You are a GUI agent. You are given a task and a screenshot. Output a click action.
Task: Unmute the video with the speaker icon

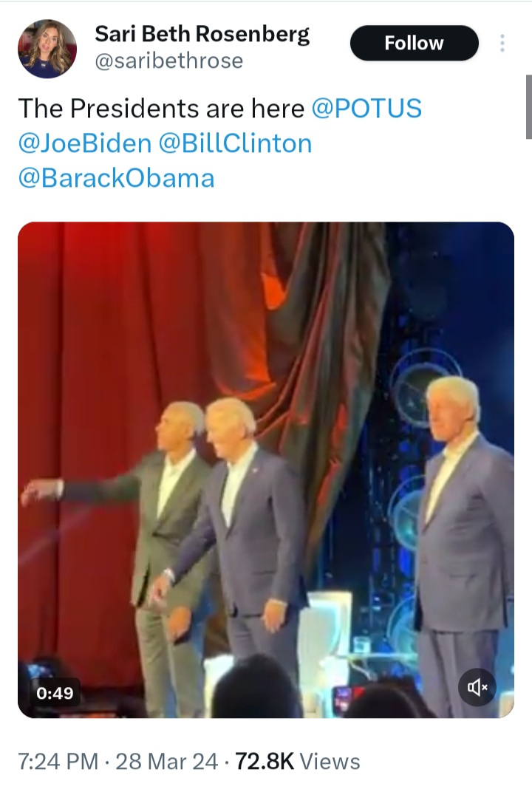click(x=477, y=688)
